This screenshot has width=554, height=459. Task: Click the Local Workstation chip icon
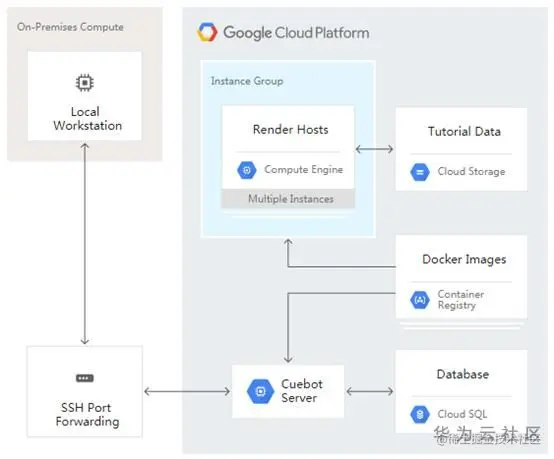[85, 83]
